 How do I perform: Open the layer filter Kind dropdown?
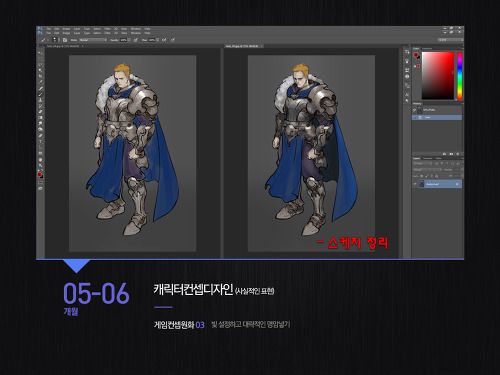423,164
